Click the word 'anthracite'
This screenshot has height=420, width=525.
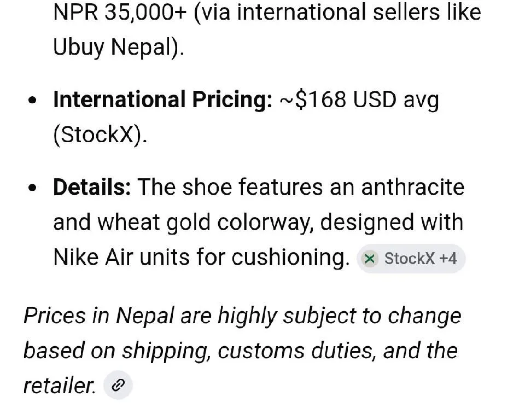pyautogui.click(x=412, y=188)
